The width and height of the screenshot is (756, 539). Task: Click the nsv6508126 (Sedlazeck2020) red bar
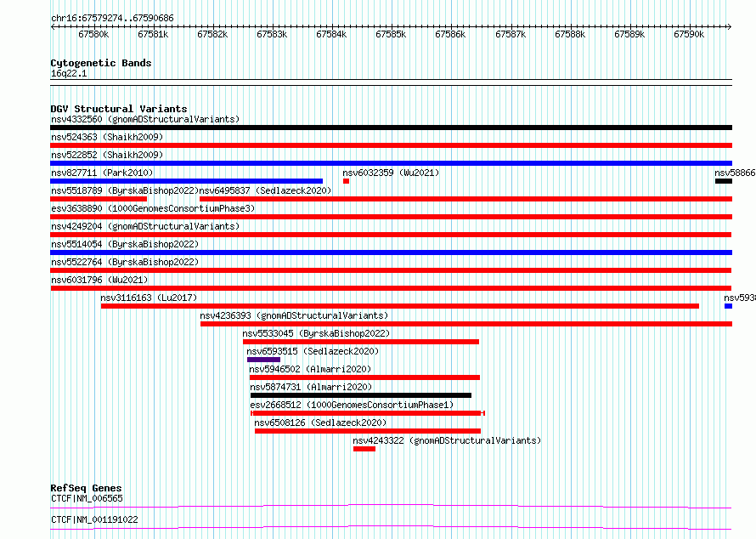[x=368, y=431]
